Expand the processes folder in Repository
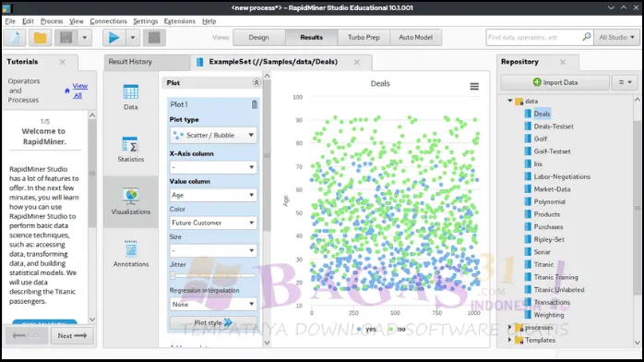 509,328
